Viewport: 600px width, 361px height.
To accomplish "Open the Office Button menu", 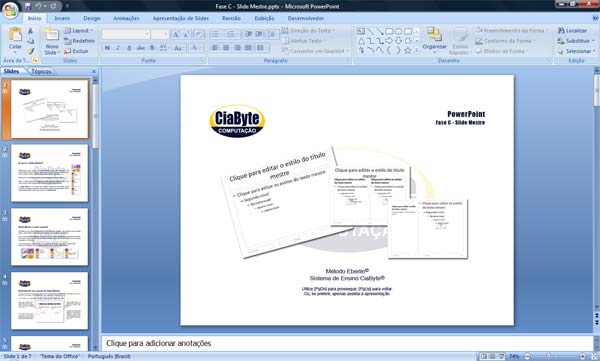I will click(x=10, y=10).
